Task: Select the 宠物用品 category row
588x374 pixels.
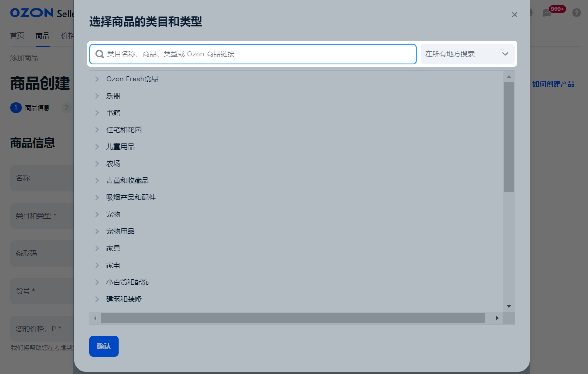Action: [296, 231]
